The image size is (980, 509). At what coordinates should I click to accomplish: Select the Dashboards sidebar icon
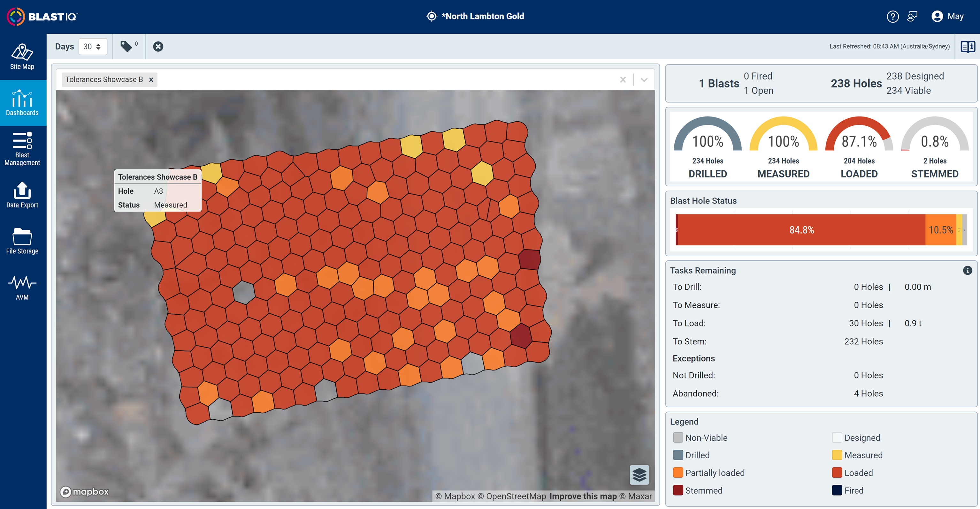(22, 103)
